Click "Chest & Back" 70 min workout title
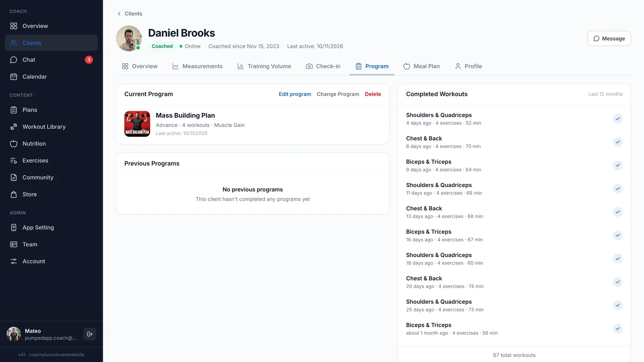 tap(424, 138)
